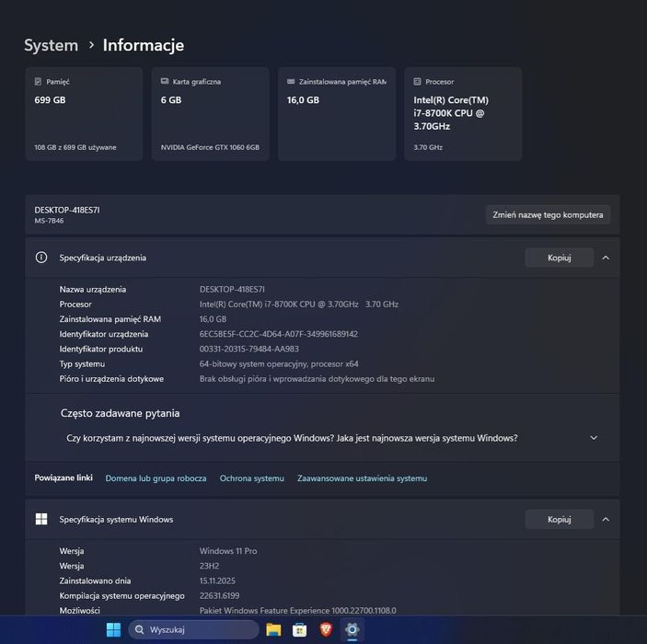
Task: Click the Wyszukaj search box
Action: coord(193,629)
